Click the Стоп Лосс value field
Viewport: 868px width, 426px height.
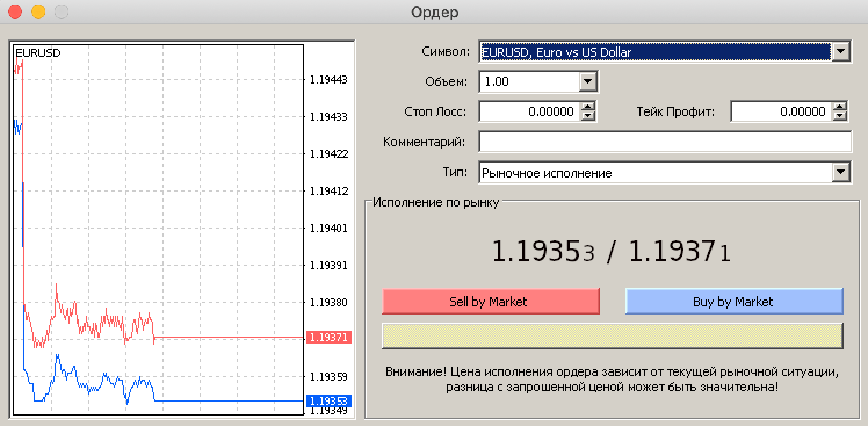coord(529,111)
